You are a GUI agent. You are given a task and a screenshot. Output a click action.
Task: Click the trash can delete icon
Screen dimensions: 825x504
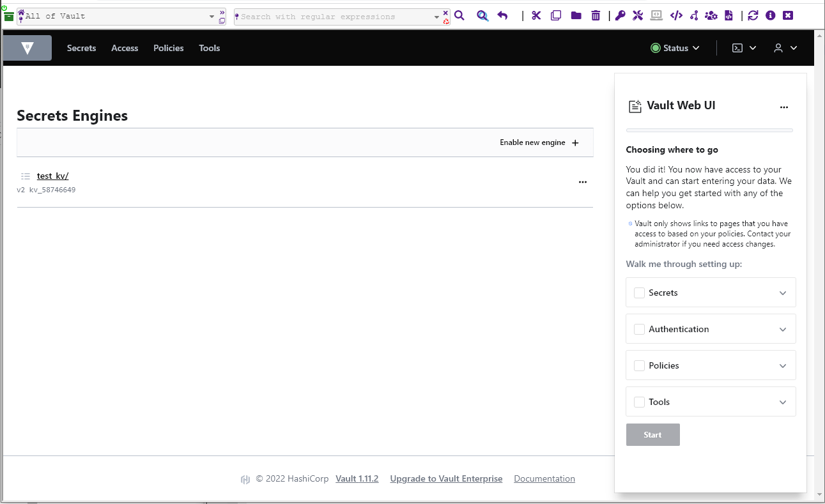tap(596, 15)
